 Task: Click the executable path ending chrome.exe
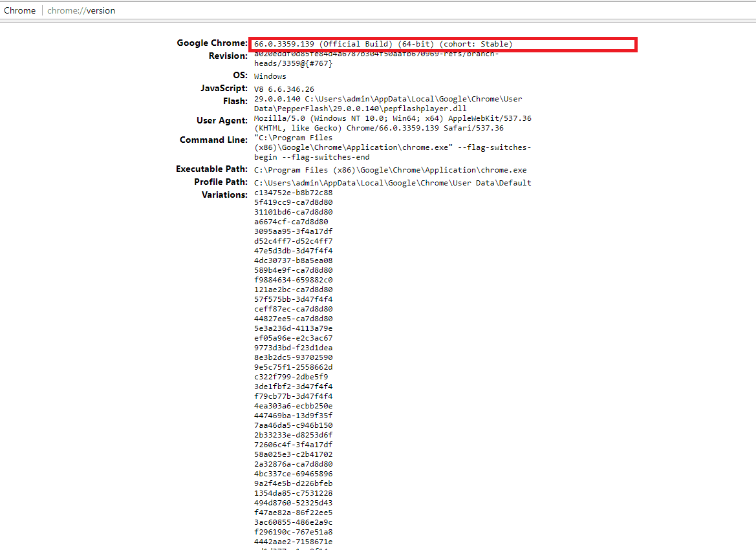[x=390, y=170]
